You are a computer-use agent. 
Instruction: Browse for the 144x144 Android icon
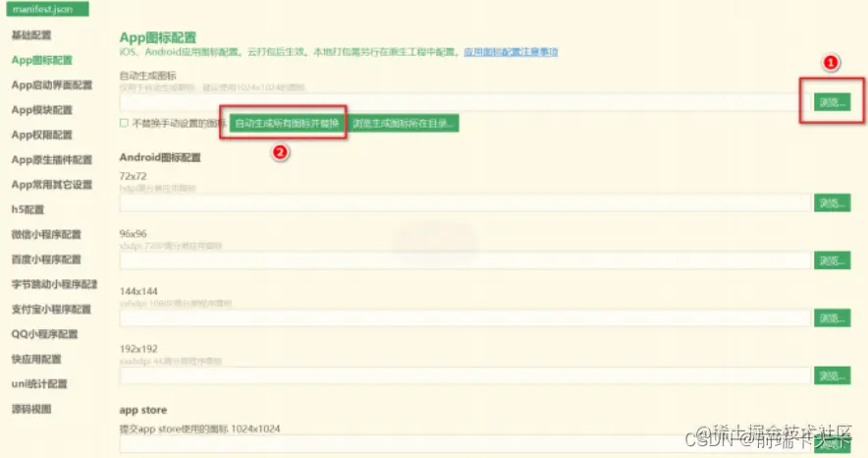pos(832,317)
